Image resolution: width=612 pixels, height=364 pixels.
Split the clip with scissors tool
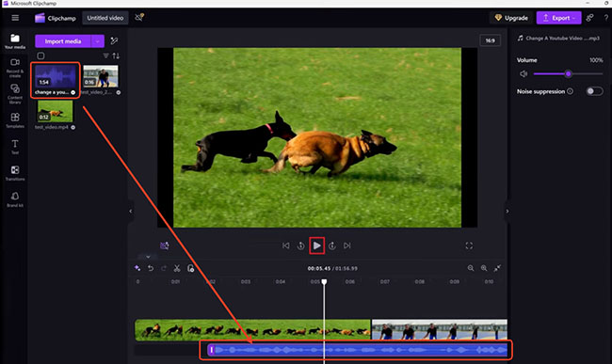click(177, 268)
